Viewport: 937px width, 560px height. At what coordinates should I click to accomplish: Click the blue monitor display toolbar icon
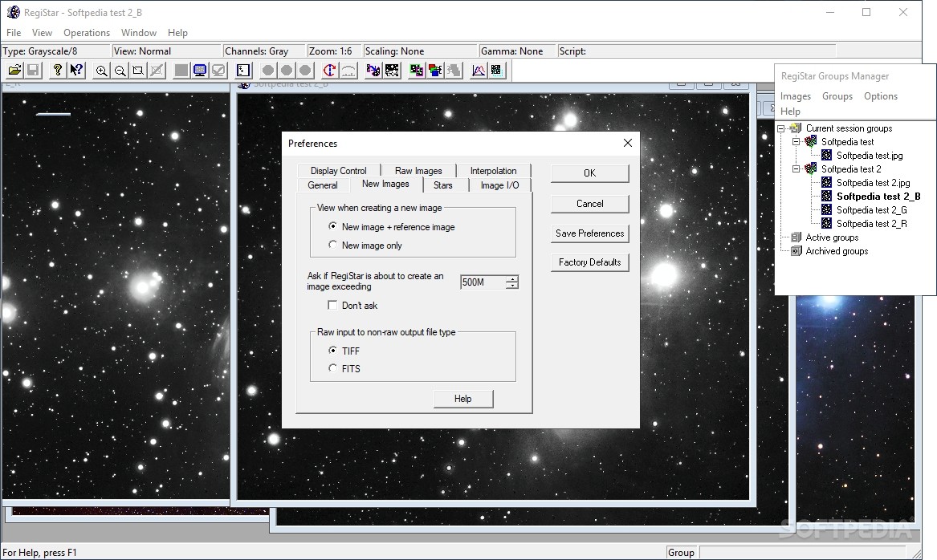tap(200, 71)
